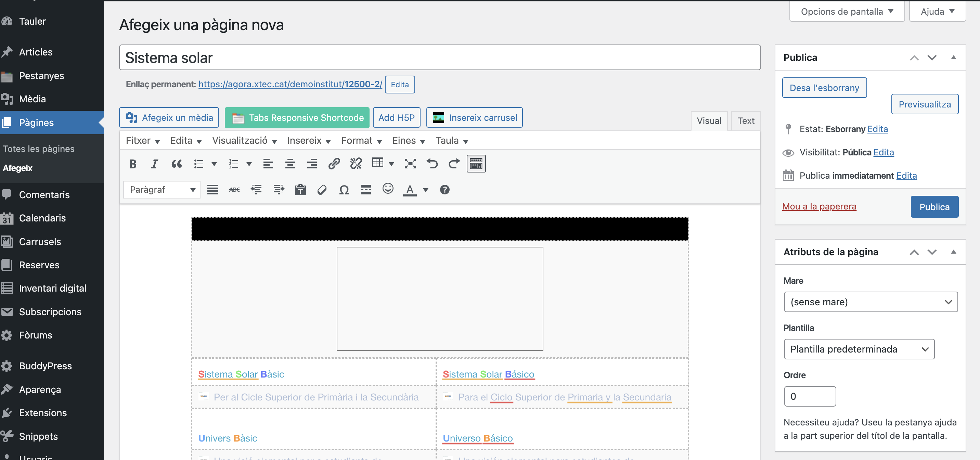This screenshot has width=980, height=460.
Task: Open the Insereix menu
Action: [x=309, y=141]
